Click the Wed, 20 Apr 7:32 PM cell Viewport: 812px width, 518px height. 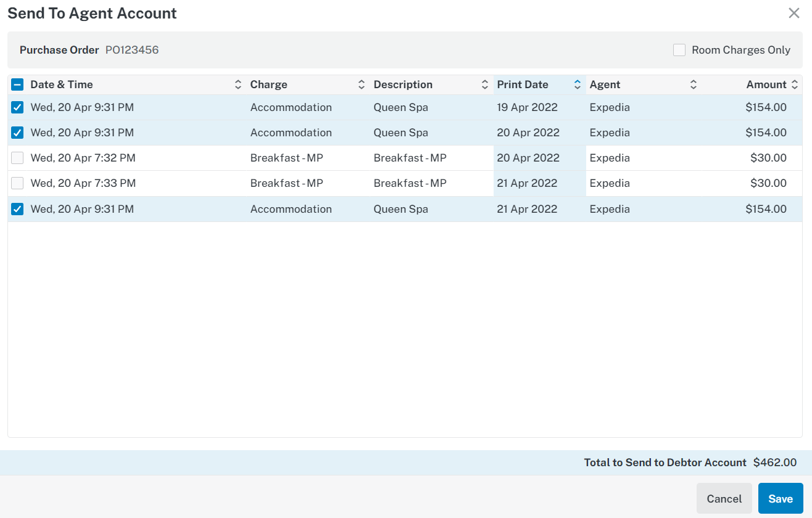pyautogui.click(x=83, y=158)
